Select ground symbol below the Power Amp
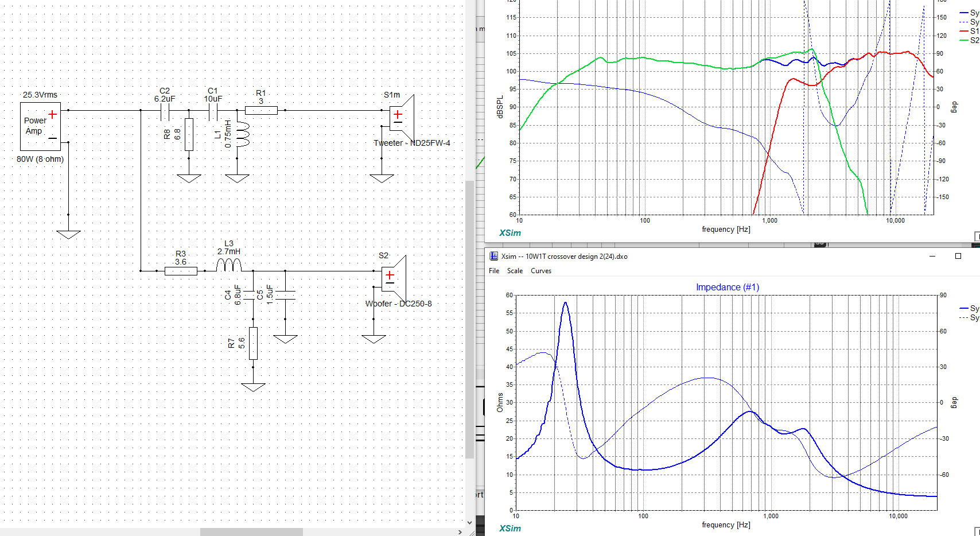980x536 pixels. click(68, 234)
